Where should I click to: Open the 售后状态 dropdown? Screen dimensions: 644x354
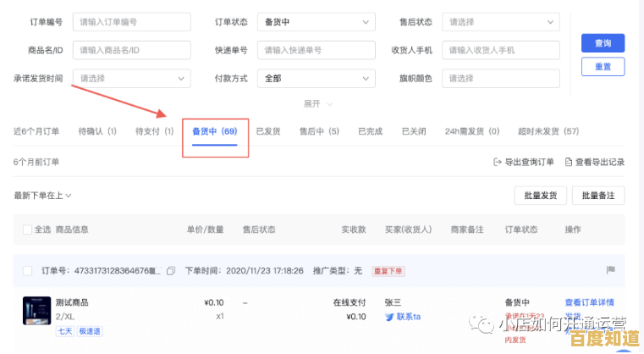pos(501,22)
